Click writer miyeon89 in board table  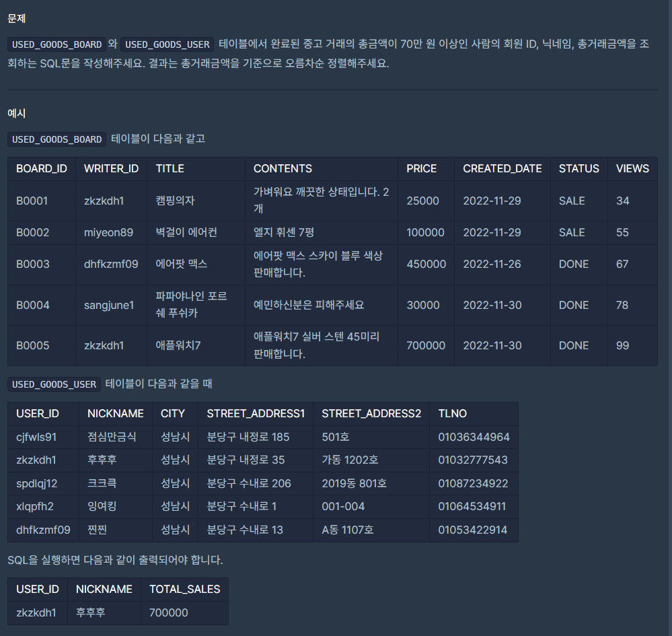click(x=108, y=232)
